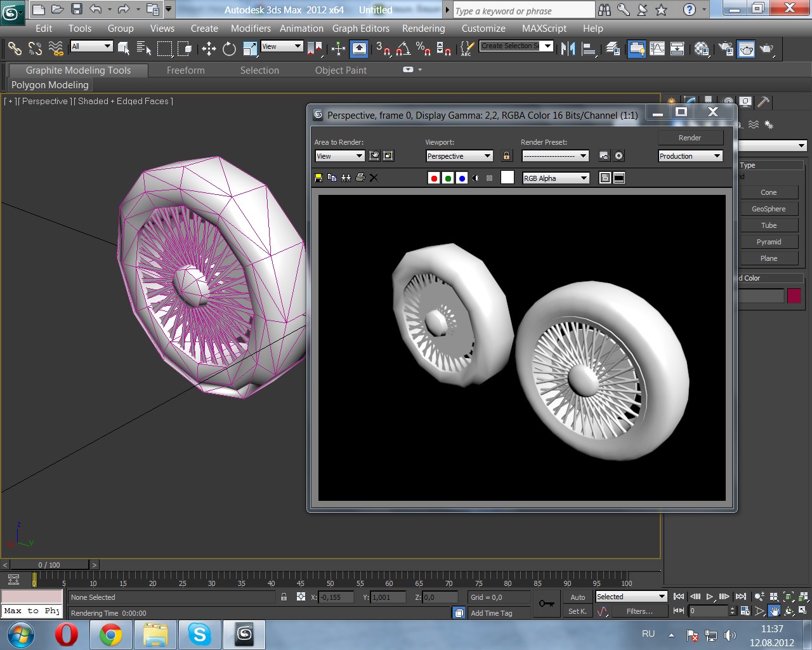Open the Material Editor icon
Viewport: 812px width, 650px height.
[702, 49]
